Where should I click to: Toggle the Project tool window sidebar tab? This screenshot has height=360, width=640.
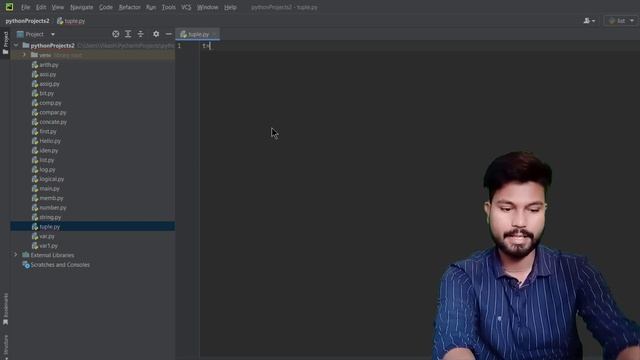5,43
